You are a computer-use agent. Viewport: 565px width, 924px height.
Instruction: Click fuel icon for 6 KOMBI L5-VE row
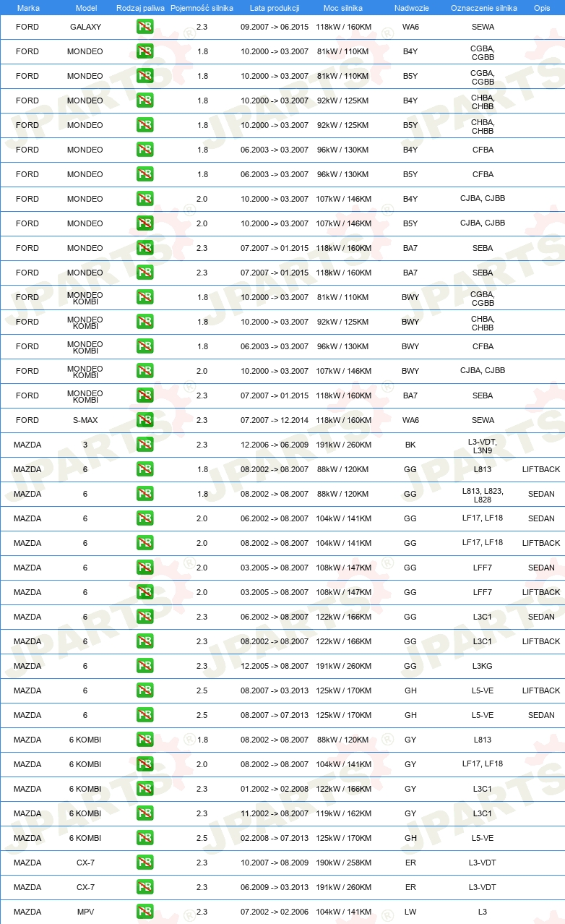[145, 838]
